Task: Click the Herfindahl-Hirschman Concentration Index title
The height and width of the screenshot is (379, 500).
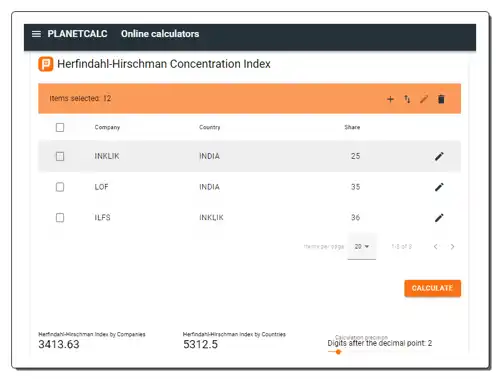Action: click(x=164, y=64)
